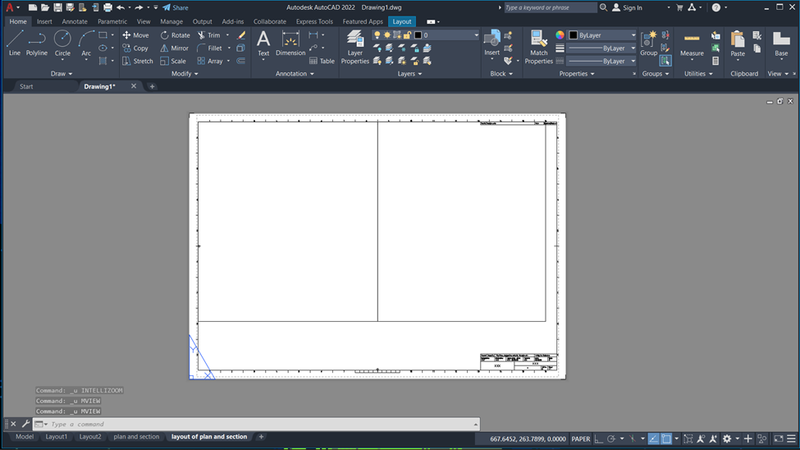Image resolution: width=800 pixels, height=450 pixels.
Task: Choose the Scale tool
Action: (173, 61)
